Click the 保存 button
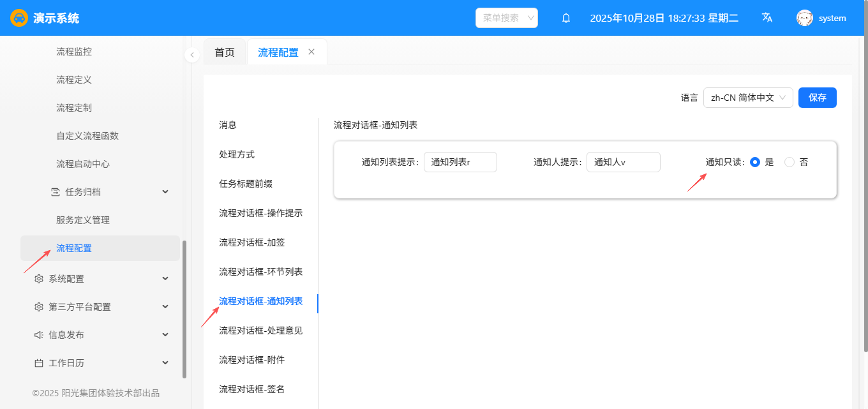The width and height of the screenshot is (868, 409). [x=817, y=98]
